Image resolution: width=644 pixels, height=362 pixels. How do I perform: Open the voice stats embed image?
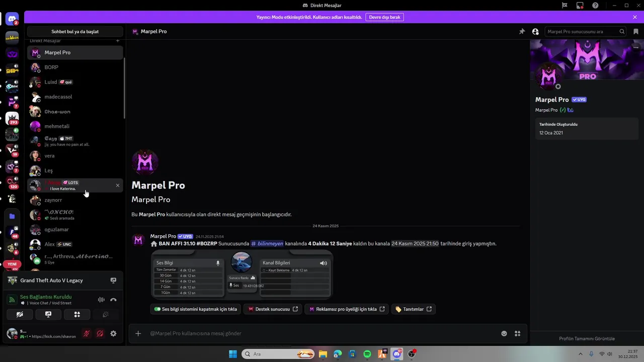(242, 275)
